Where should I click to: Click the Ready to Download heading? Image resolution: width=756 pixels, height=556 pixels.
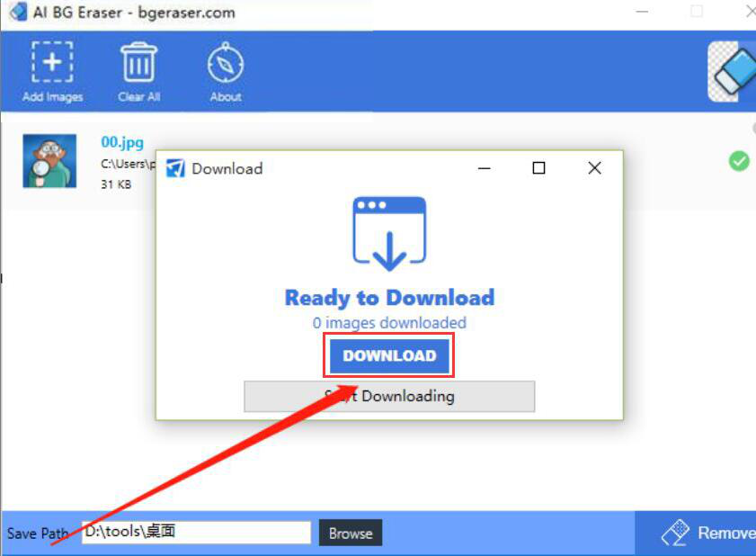(389, 298)
